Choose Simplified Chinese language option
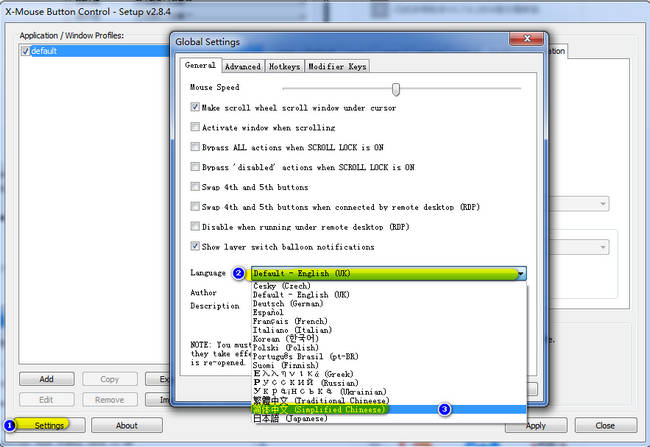Image resolution: width=650 pixels, height=447 pixels. tap(389, 410)
